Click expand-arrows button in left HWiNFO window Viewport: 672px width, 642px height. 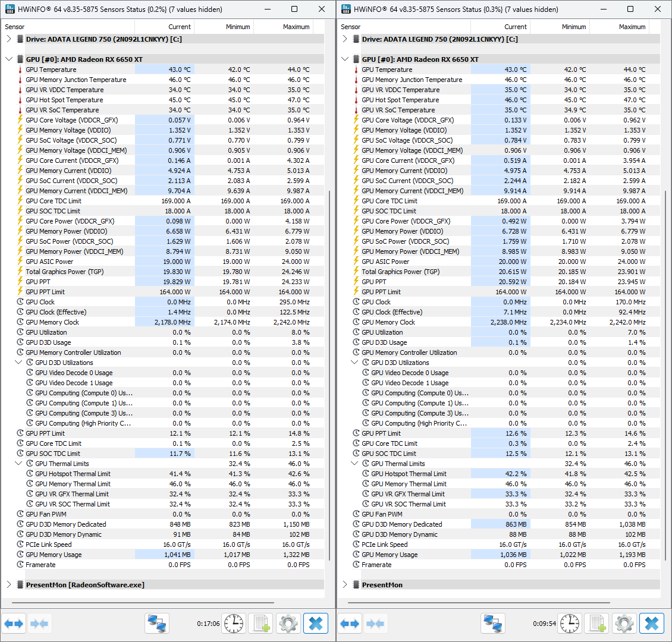pyautogui.click(x=14, y=624)
